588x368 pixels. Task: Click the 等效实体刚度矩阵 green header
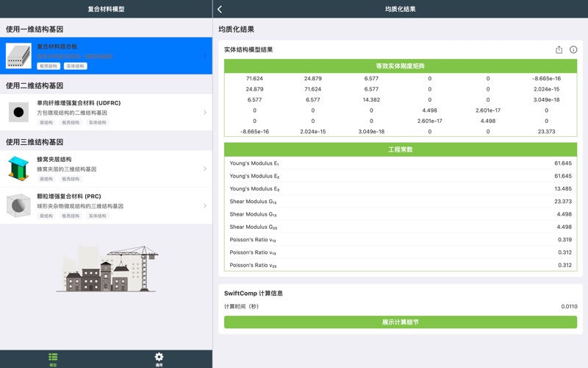click(401, 66)
